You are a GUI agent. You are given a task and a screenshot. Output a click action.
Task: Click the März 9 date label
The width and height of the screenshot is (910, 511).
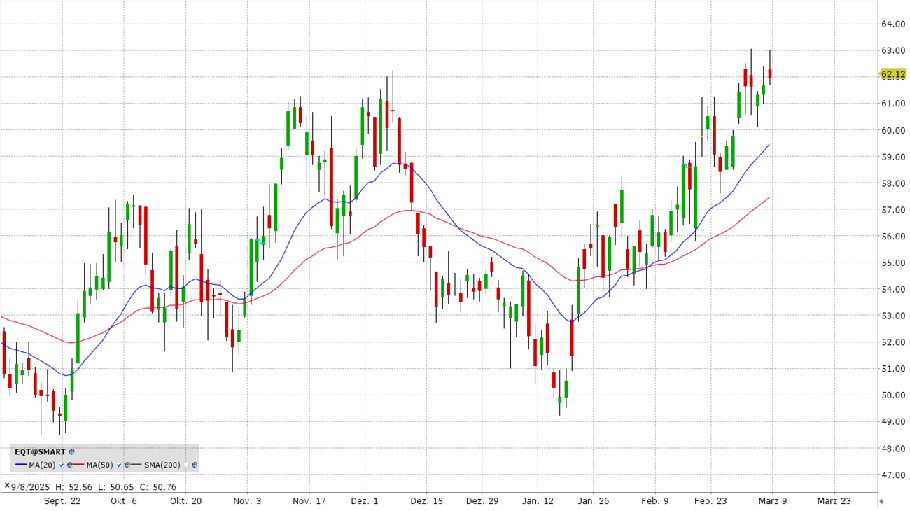772,501
